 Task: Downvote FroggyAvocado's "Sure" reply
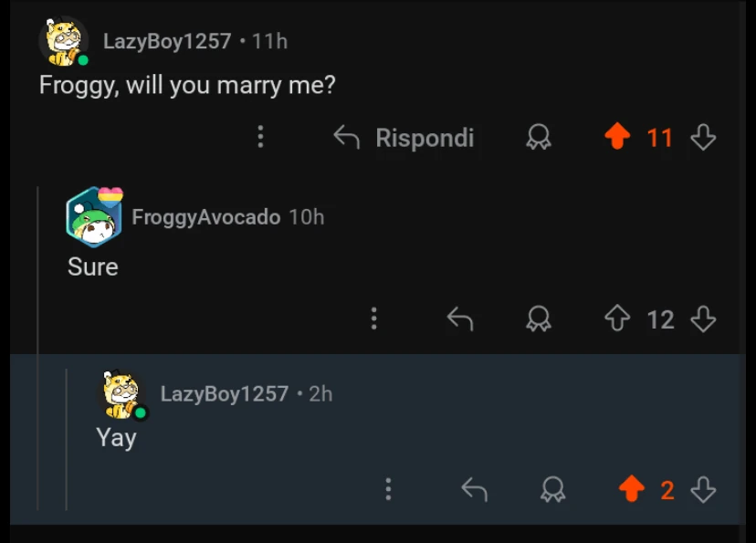[x=703, y=319]
